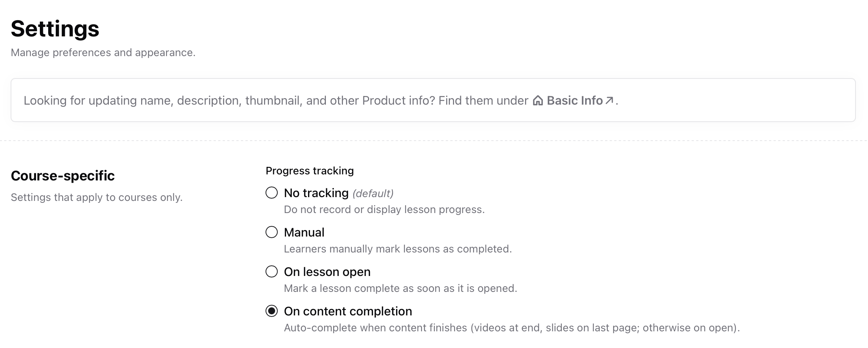868x348 pixels.
Task: Click the default label next to No tracking
Action: tap(372, 193)
